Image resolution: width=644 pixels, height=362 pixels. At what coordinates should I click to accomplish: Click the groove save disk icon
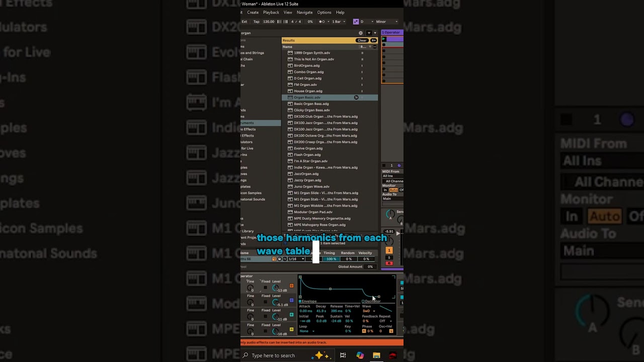[x=279, y=259]
